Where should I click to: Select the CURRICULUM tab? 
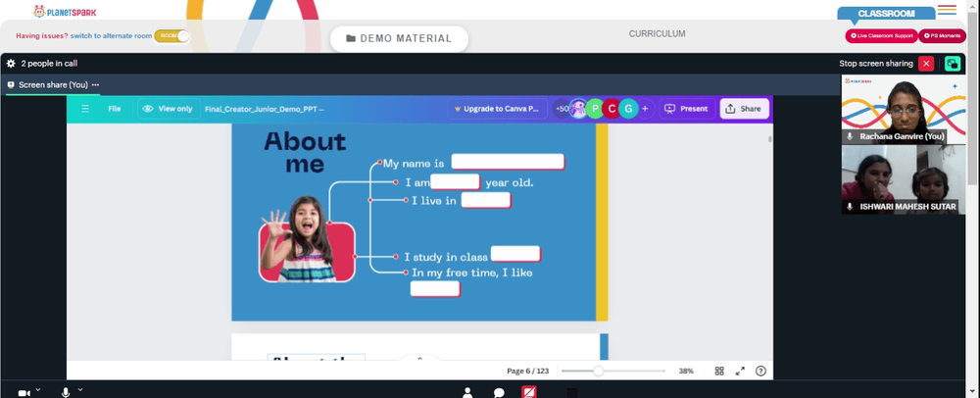point(657,33)
